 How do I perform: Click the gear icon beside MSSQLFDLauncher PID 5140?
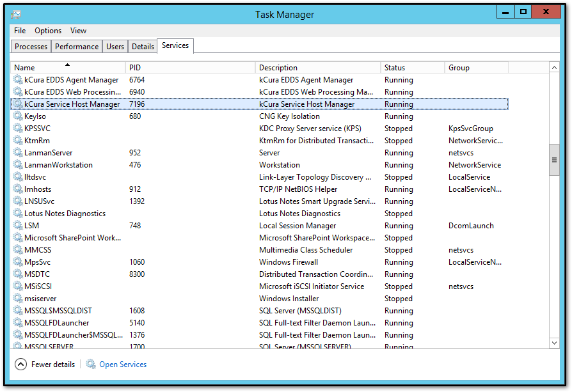17,323
